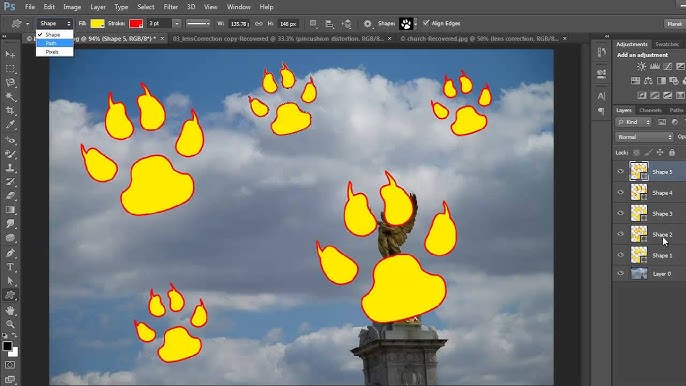Open the custom shape picker arrow
Viewport: 686px width, 386px height.
416,24
